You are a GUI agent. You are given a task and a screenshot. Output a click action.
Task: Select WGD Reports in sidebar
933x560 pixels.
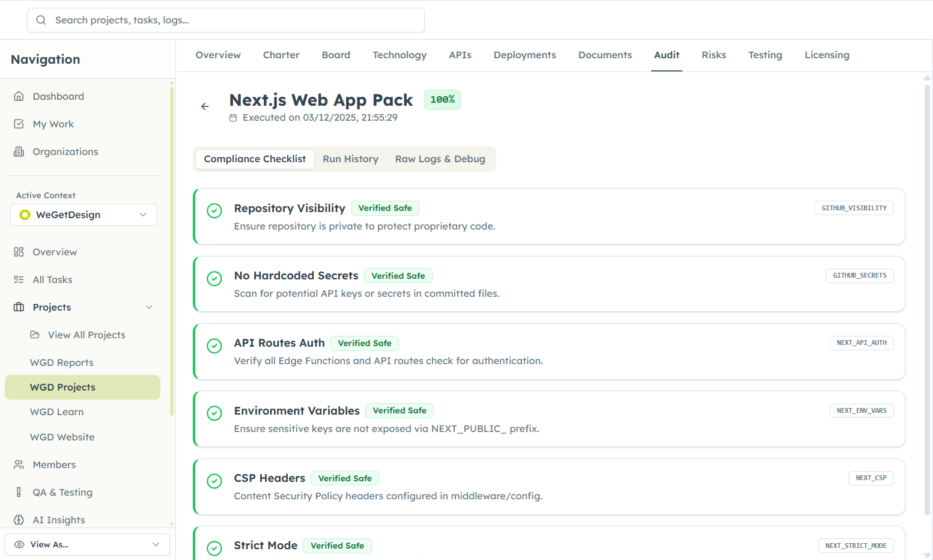(x=62, y=362)
